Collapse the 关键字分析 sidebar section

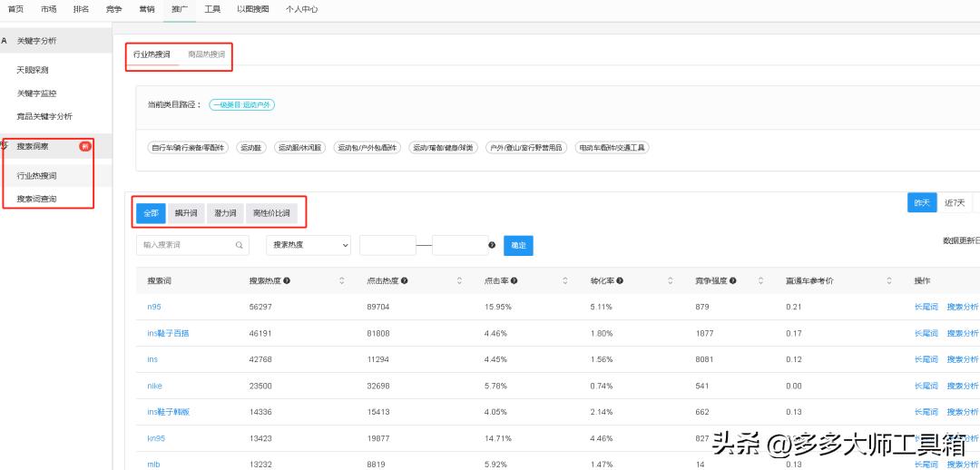click(36, 41)
